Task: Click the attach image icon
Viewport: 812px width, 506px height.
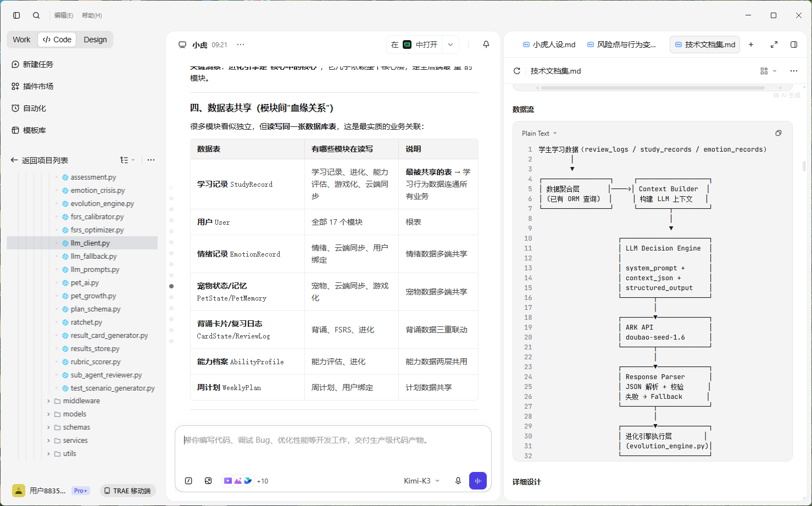Action: (x=208, y=481)
